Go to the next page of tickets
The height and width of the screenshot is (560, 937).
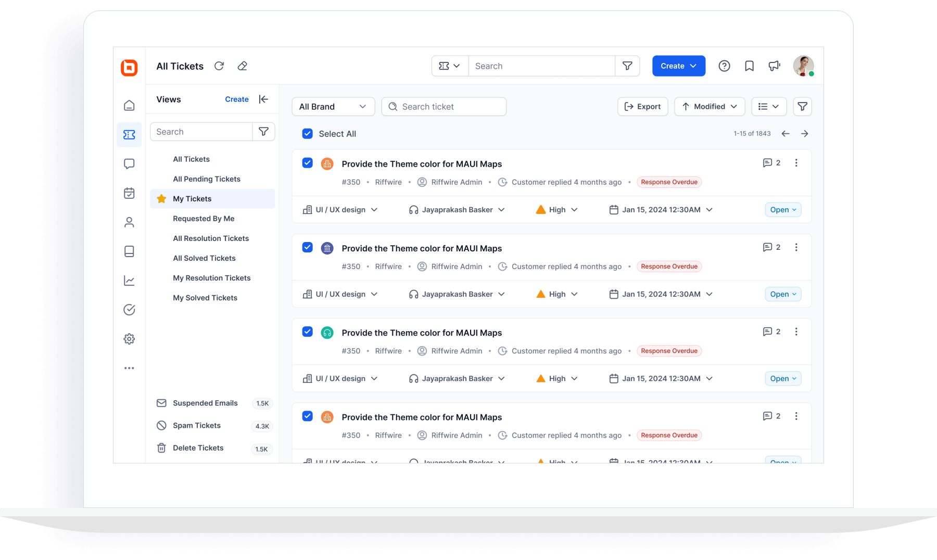coord(805,134)
